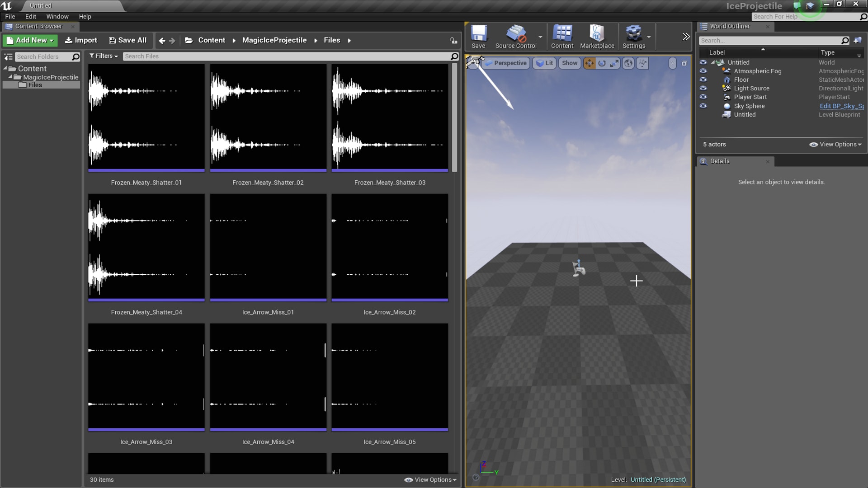Open the Content toolbar icon

pyautogui.click(x=562, y=36)
